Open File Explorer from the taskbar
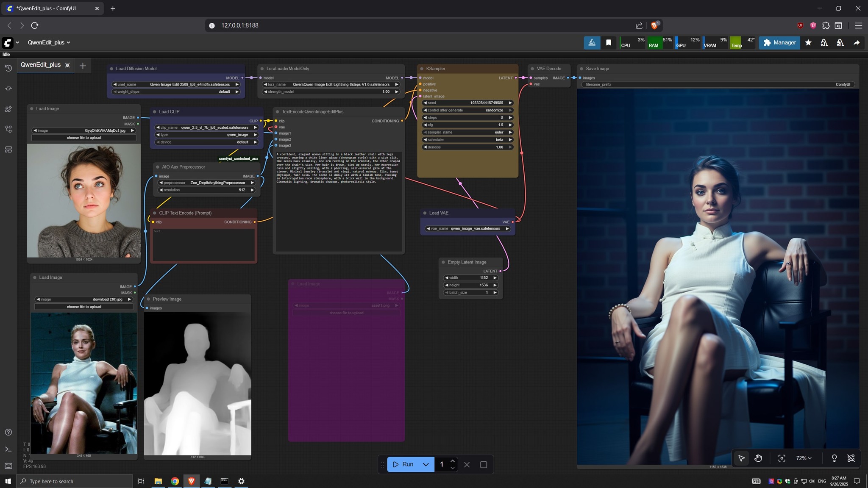This screenshot has width=868, height=488. 158,481
